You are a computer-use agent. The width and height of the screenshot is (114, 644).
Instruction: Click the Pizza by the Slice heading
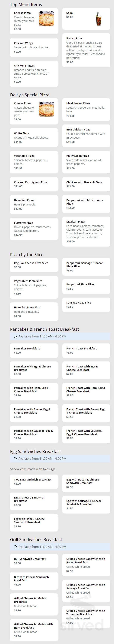pos(27,254)
